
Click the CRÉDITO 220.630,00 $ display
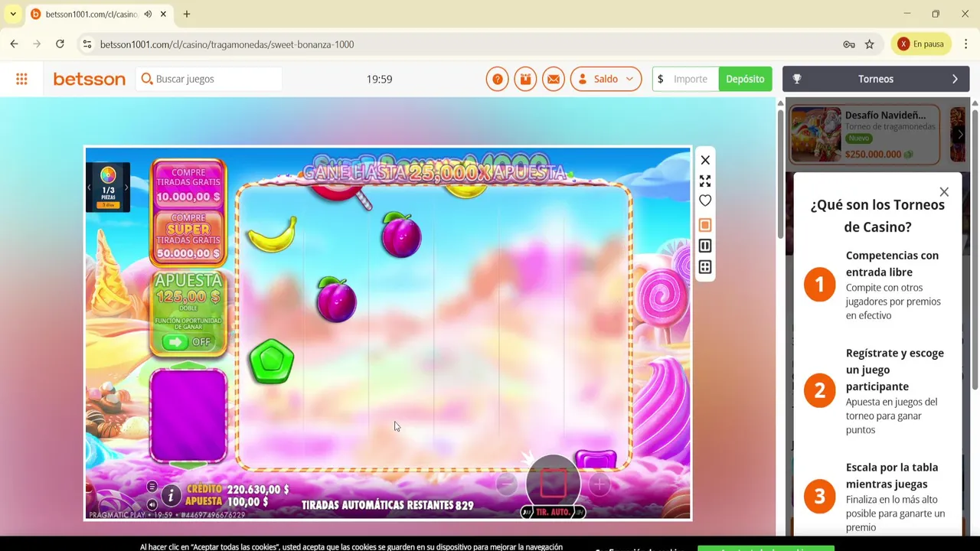click(237, 489)
